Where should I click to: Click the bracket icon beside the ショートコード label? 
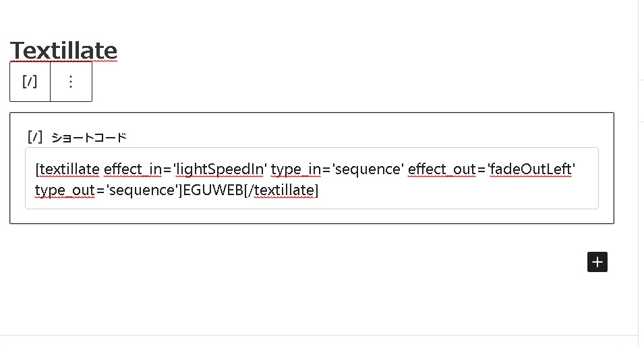(36, 137)
